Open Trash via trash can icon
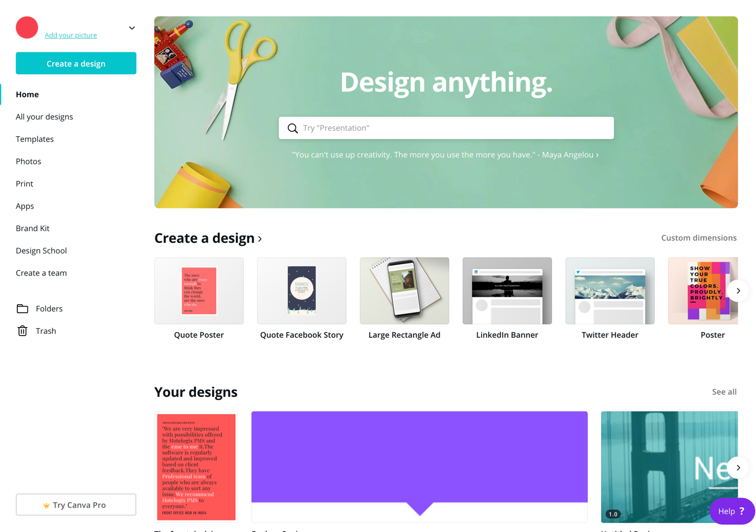Screen dimensions: 756x532 click(22, 331)
